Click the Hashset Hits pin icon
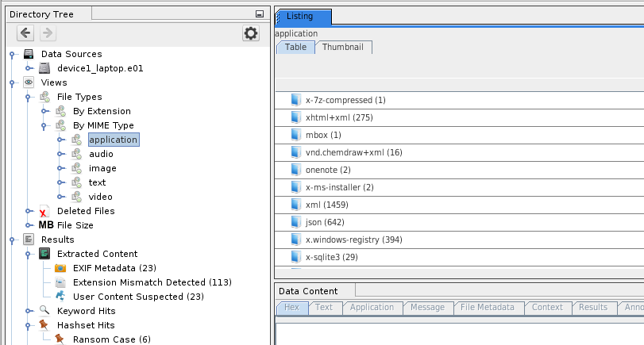 44,325
